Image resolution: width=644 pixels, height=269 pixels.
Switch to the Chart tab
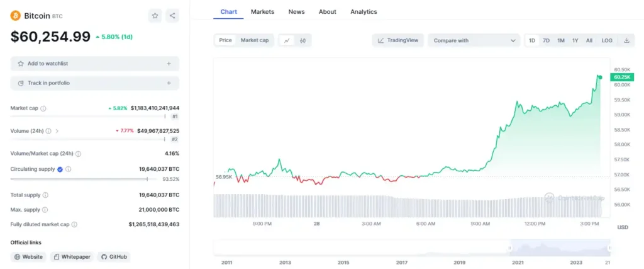point(228,11)
